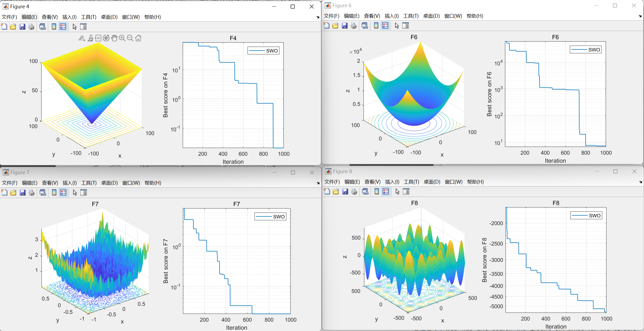Click Print Figure icon in Figure 7 toolbar
The width and height of the screenshot is (644, 331).
coord(32,193)
